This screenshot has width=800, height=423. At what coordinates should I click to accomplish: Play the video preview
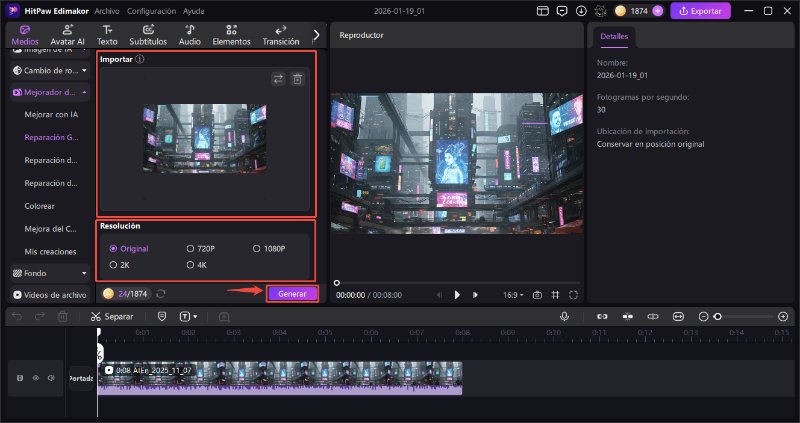457,295
